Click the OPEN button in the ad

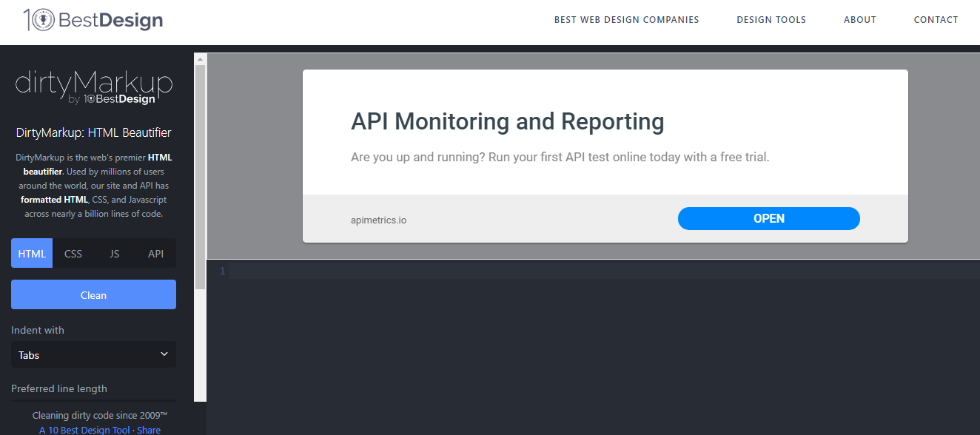tap(769, 218)
